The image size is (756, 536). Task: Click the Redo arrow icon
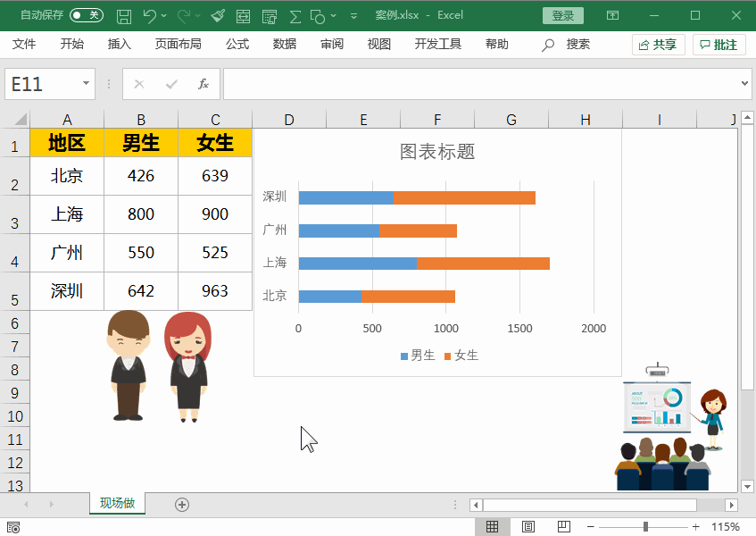click(183, 16)
